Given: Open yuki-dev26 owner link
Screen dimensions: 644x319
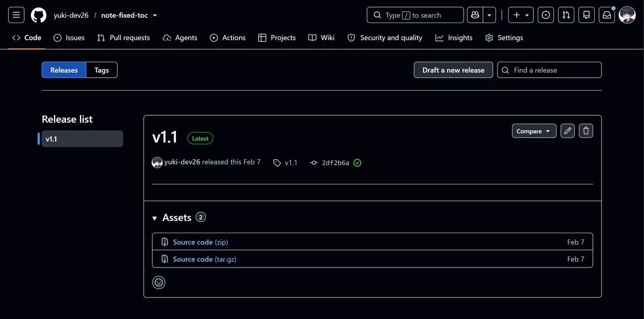Looking at the screenshot, I should coord(71,16).
